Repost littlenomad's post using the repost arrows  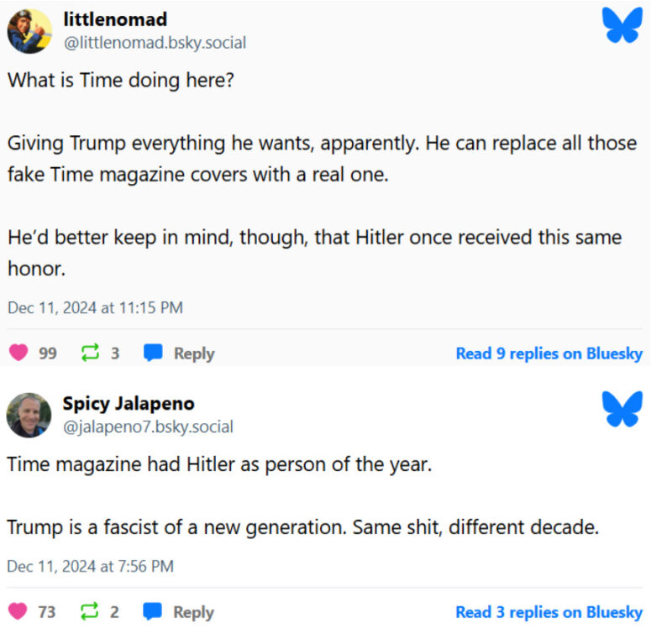point(90,354)
